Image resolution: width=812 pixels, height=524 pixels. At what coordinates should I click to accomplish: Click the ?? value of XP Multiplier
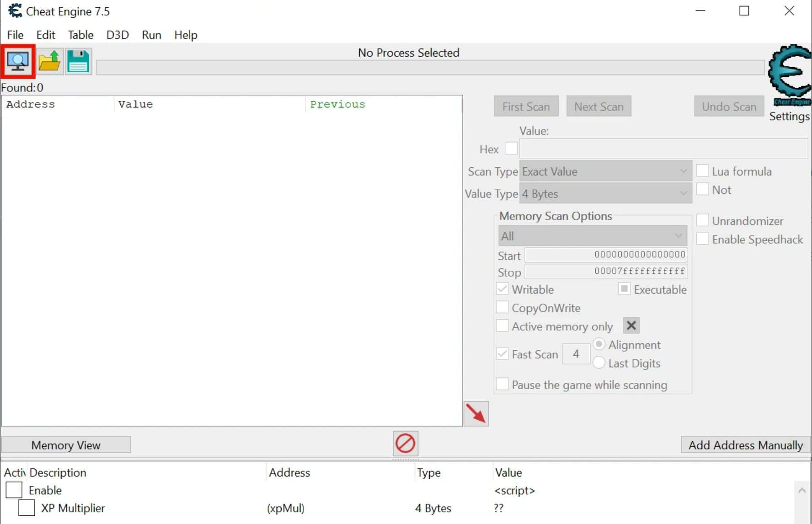click(498, 508)
